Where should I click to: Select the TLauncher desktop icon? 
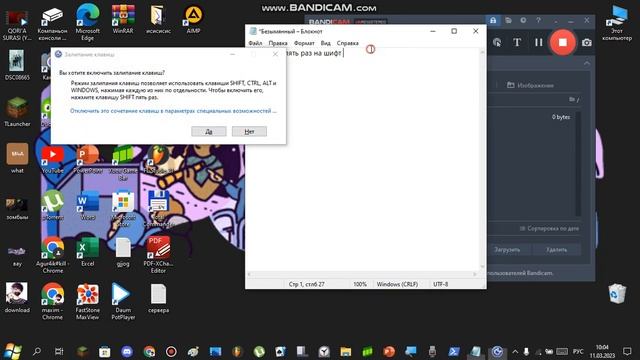[17, 112]
